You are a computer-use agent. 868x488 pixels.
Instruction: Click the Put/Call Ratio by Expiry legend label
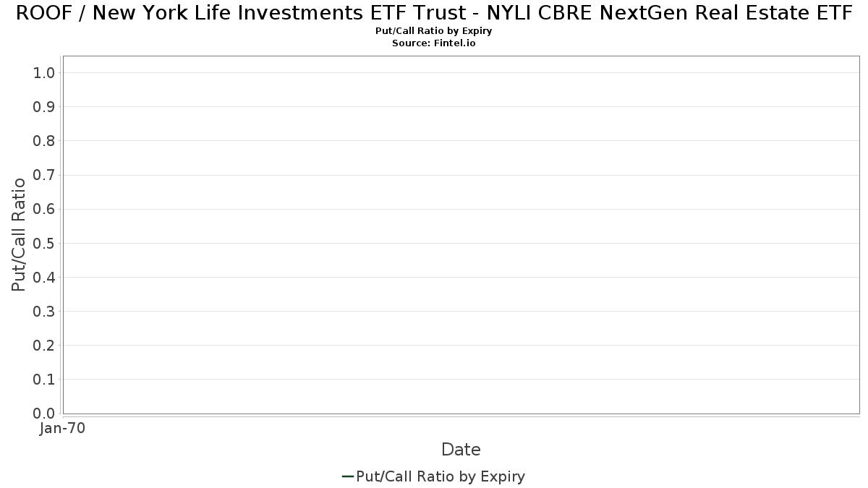(x=441, y=476)
